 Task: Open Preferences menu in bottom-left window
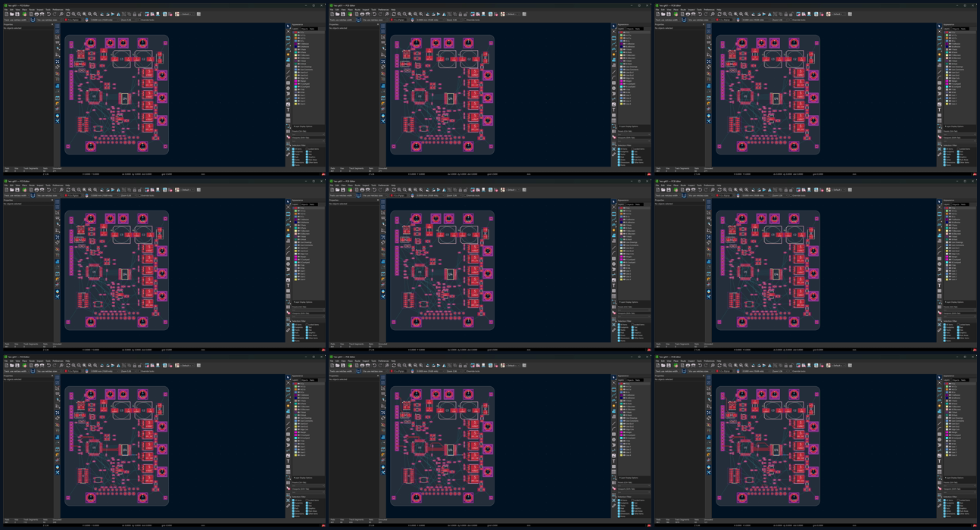tap(58, 360)
